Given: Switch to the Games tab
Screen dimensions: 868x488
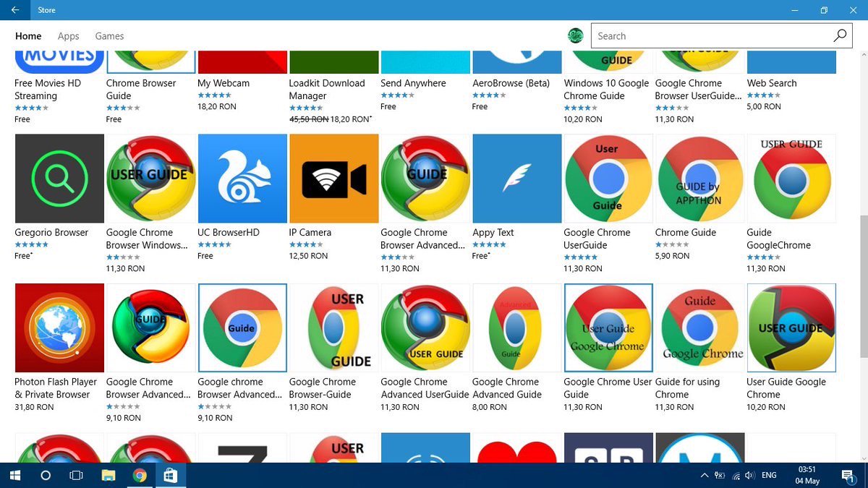Looking at the screenshot, I should point(109,35).
